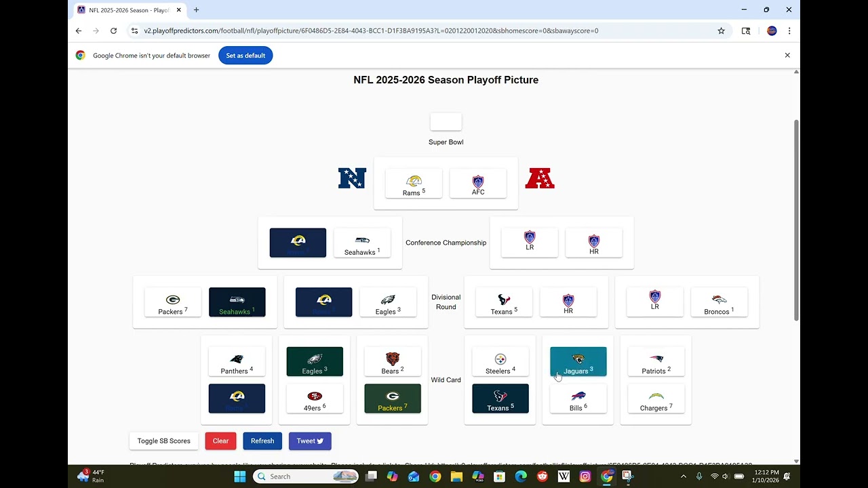Select the highlighted Texans Wild Card team

coord(500,399)
